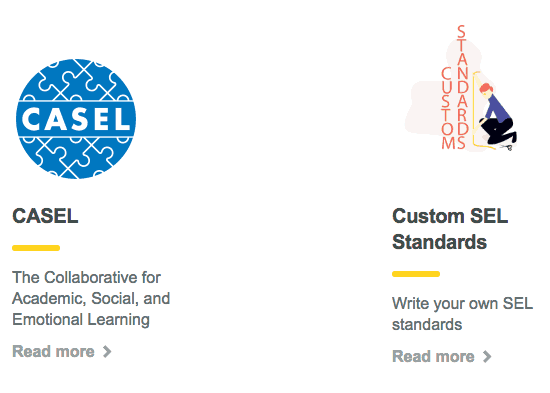
Task: Click the yellow measuring tape in the illustration
Action: tap(477, 109)
